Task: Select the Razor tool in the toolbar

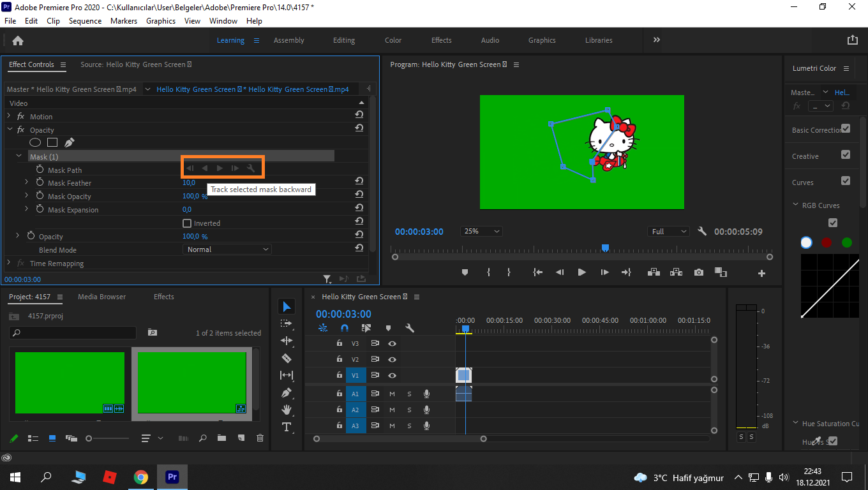Action: pyautogui.click(x=287, y=358)
